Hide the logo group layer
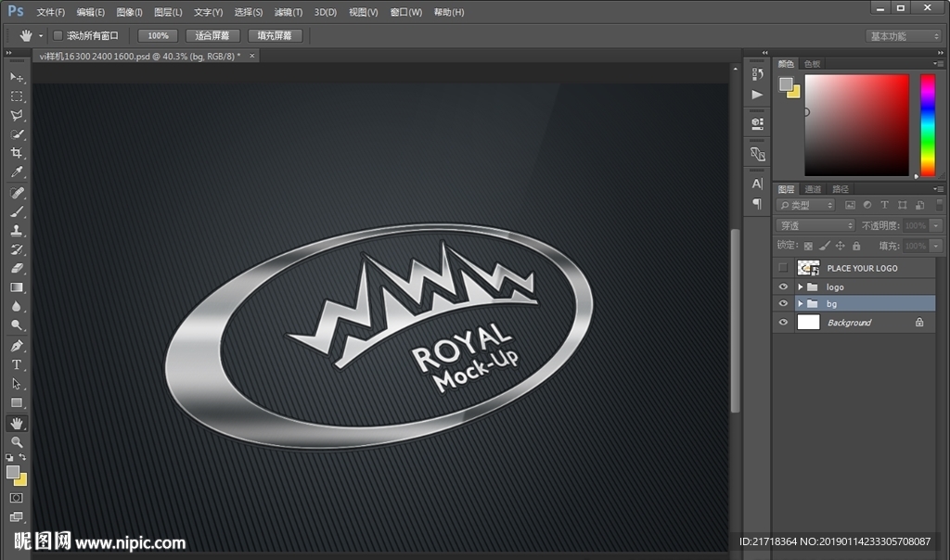This screenshot has height=560, width=950. (783, 287)
